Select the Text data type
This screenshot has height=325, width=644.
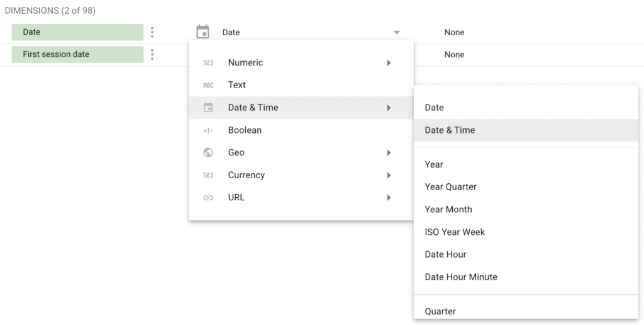[x=237, y=85]
